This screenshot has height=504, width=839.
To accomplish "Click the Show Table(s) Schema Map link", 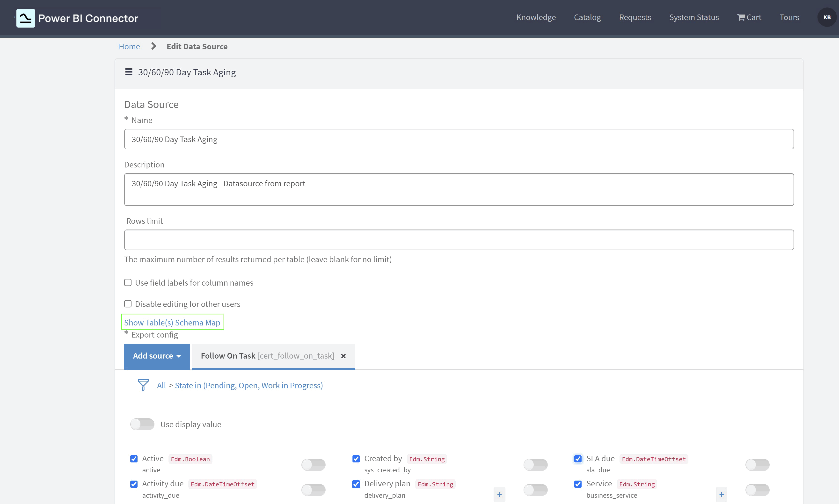I will [172, 322].
